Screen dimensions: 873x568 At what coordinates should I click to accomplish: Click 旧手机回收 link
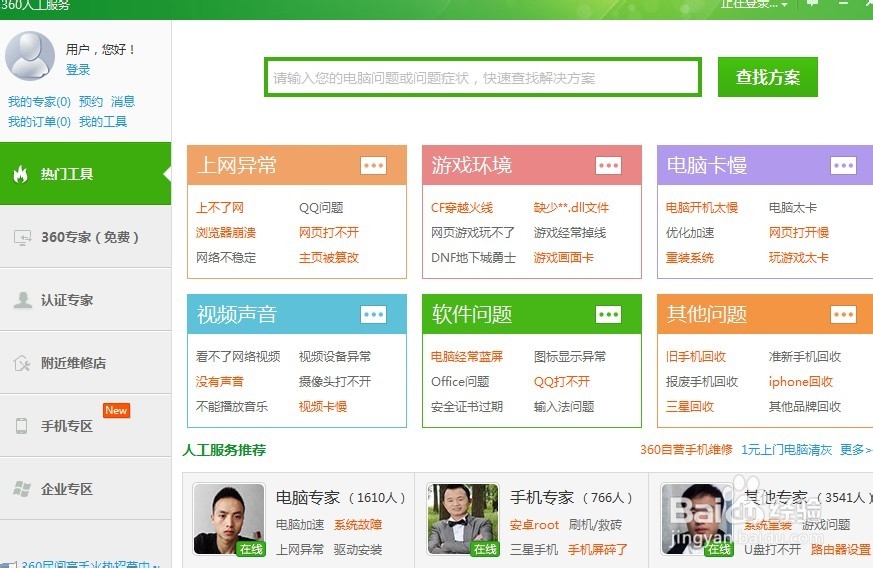tap(695, 357)
